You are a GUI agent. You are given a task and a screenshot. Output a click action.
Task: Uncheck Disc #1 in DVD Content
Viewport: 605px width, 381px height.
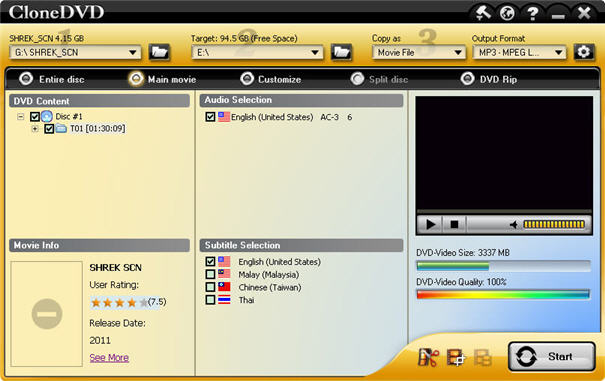35,117
